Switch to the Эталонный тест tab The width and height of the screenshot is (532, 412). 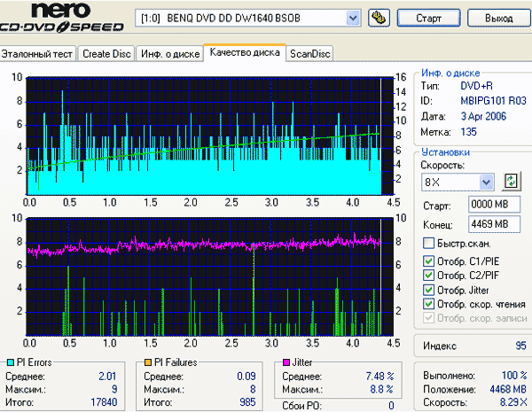click(36, 54)
